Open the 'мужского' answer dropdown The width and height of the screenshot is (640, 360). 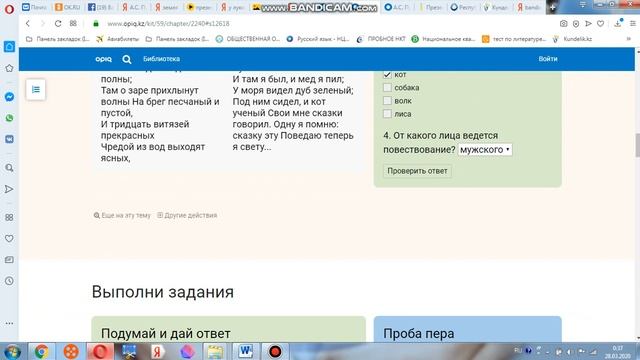pos(485,150)
